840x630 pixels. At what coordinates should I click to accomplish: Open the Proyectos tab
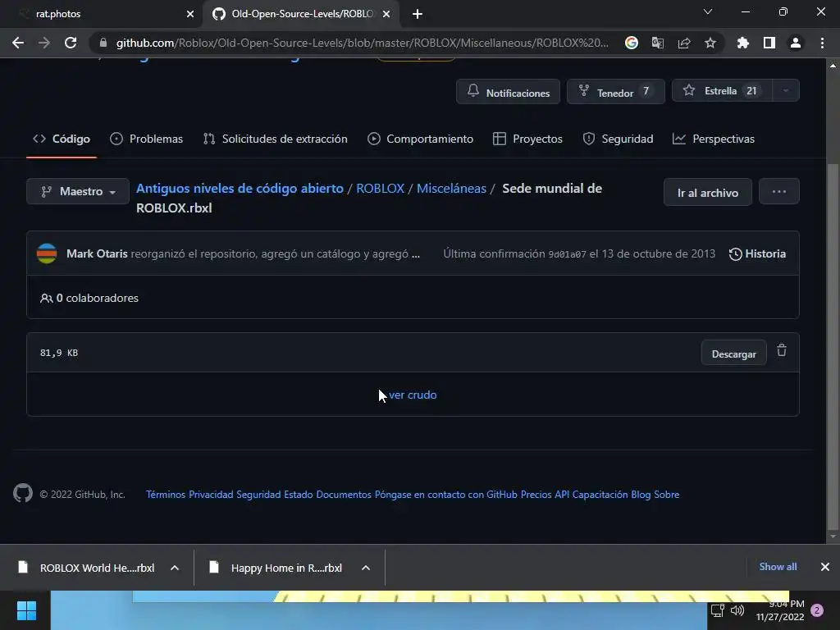click(527, 139)
